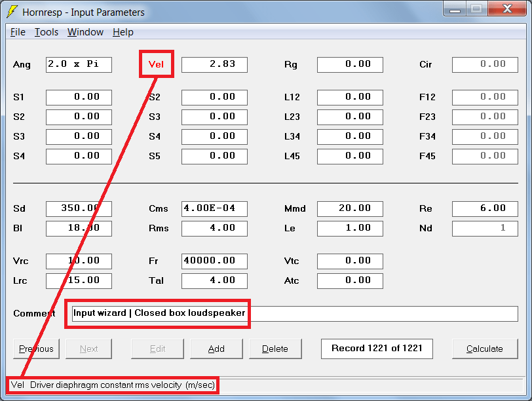The image size is (532, 401).
Task: Select the Tal field showing 4.00
Action: (214, 281)
